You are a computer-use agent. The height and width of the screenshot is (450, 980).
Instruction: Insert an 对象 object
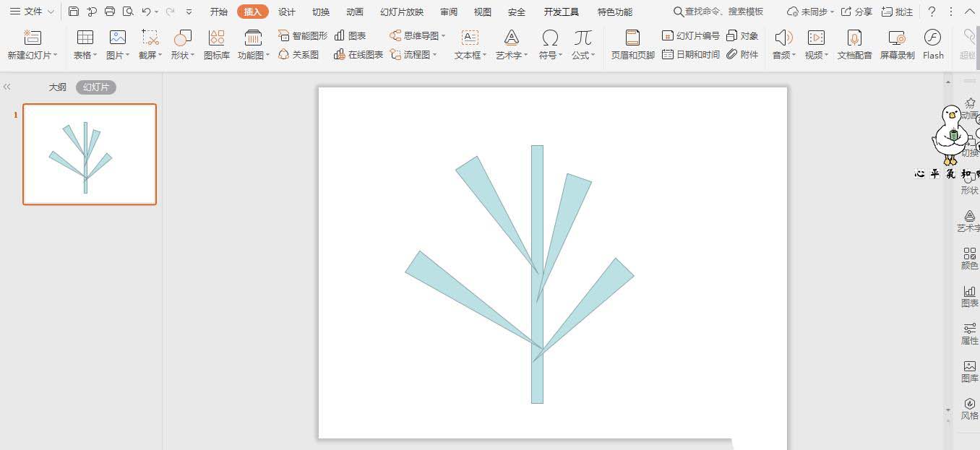pos(742,35)
